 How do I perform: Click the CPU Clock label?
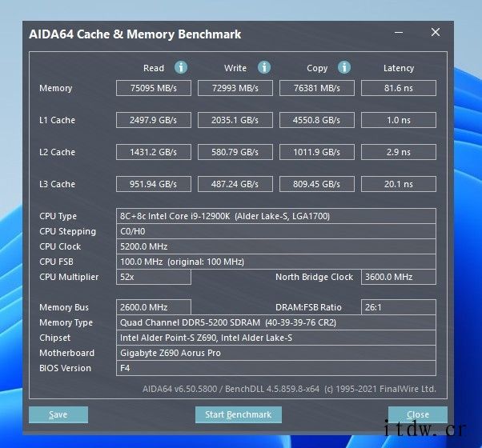pyautogui.click(x=60, y=246)
